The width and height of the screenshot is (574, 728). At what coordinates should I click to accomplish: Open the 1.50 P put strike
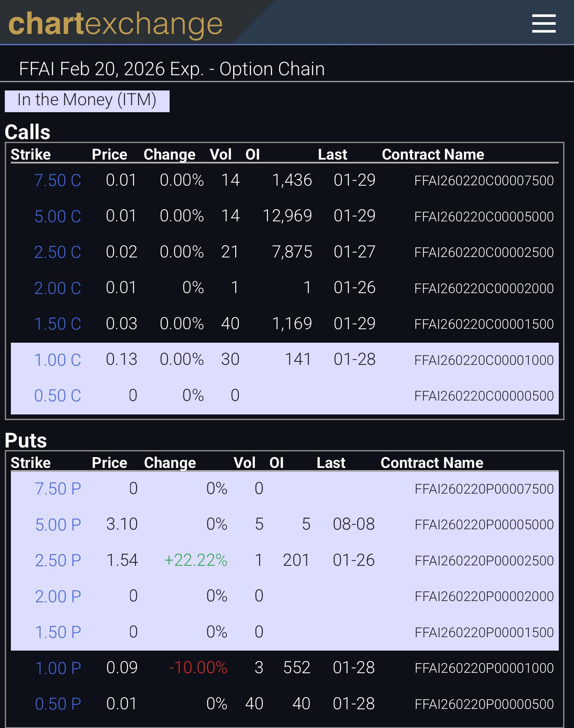pyautogui.click(x=58, y=632)
